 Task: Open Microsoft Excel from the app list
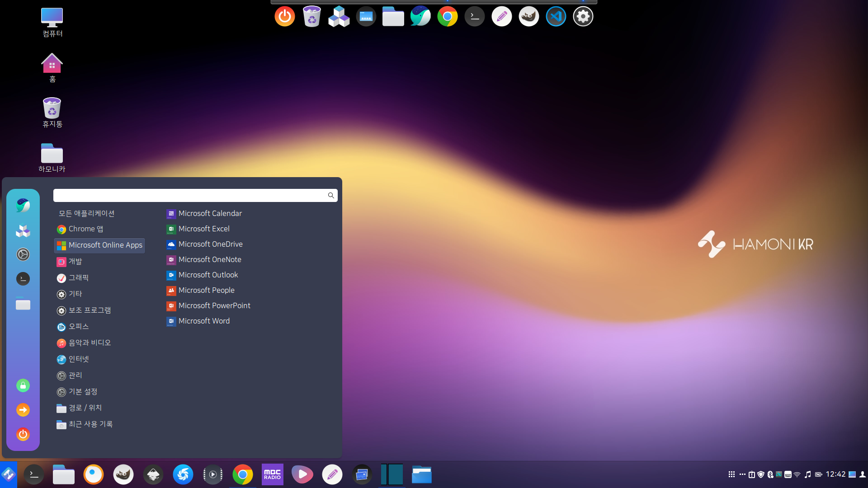click(x=204, y=229)
